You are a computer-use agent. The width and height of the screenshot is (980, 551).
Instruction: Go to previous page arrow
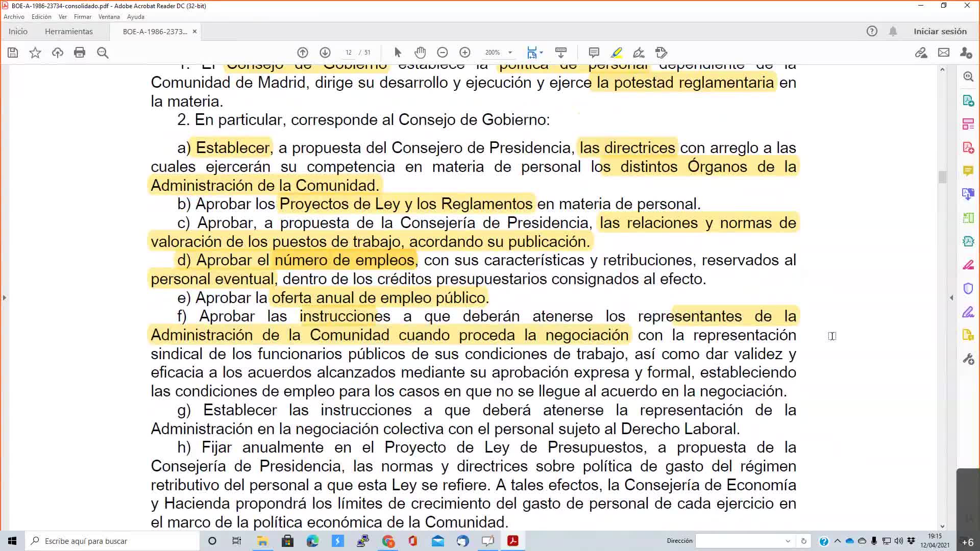(303, 53)
